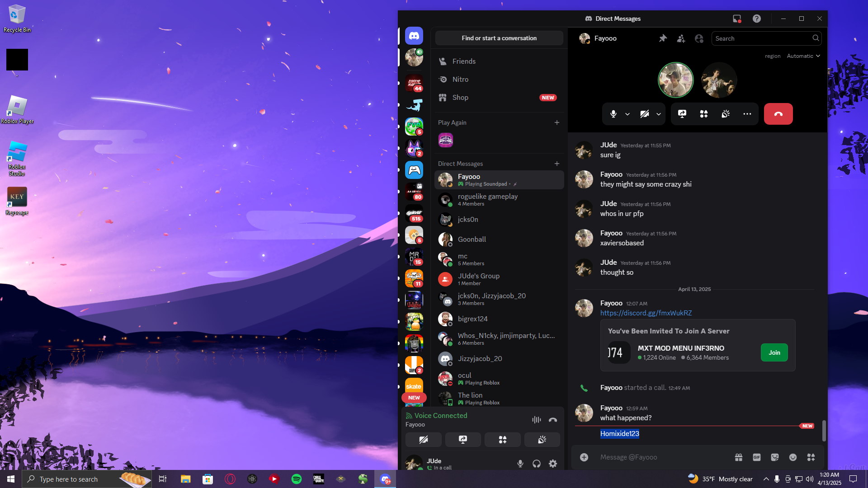The width and height of the screenshot is (868, 488).
Task: Click Fayooo's avatar in the call
Action: click(x=675, y=80)
